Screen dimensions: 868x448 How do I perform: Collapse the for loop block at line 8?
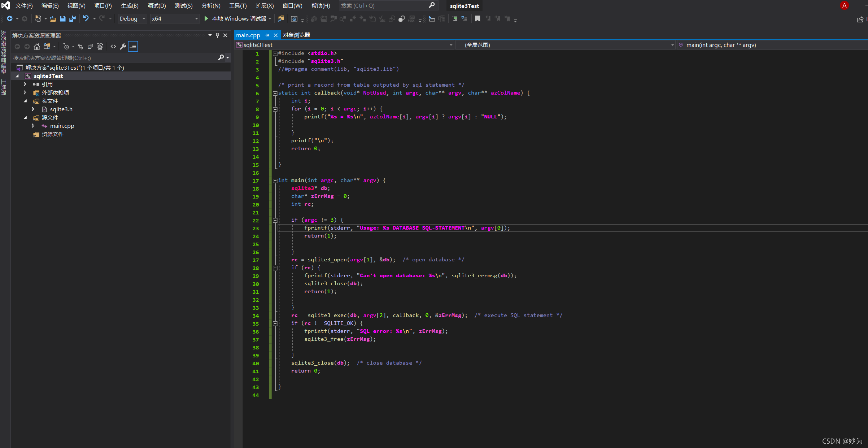[275, 109]
